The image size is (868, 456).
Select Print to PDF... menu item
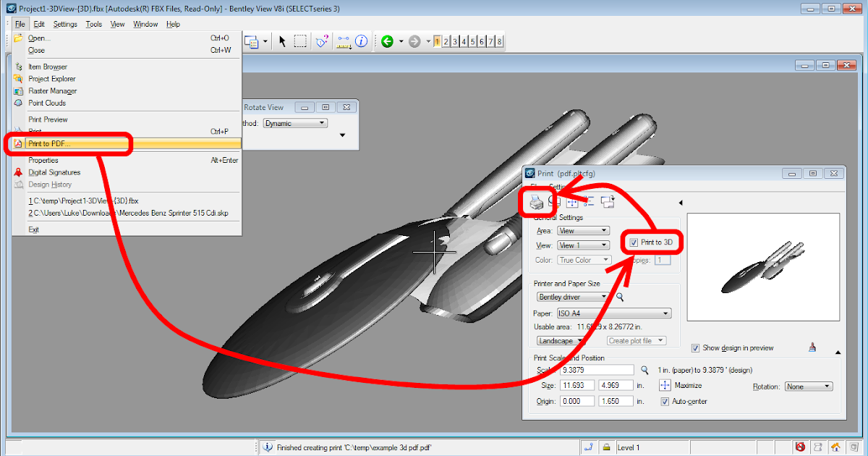[127, 143]
